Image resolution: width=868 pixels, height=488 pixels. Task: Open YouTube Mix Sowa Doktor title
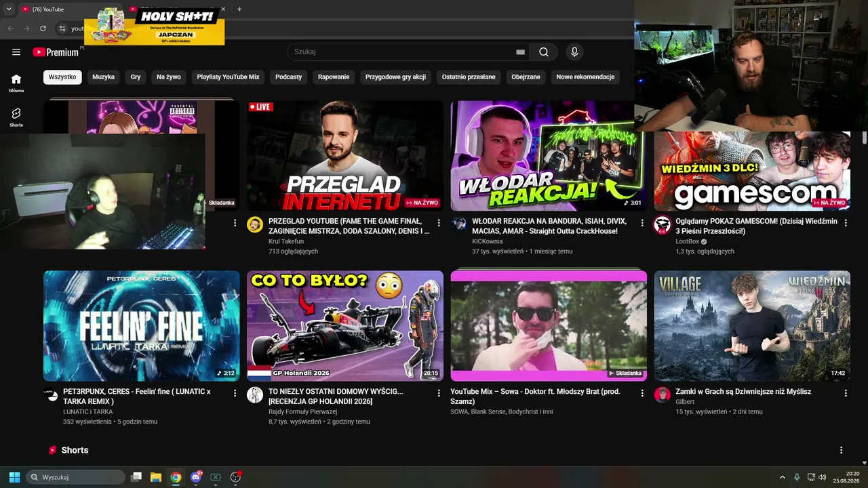535,396
